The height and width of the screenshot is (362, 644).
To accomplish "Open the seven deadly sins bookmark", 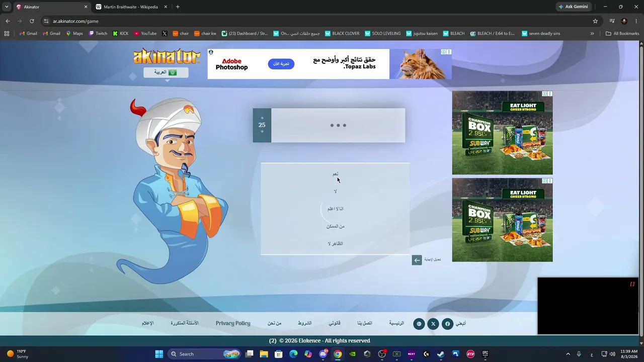I will coord(541,34).
